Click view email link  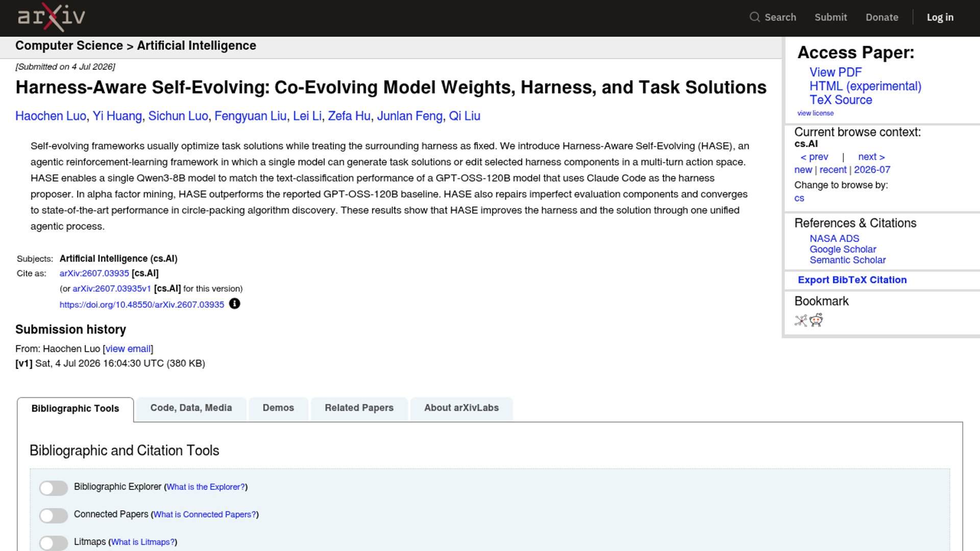point(128,349)
